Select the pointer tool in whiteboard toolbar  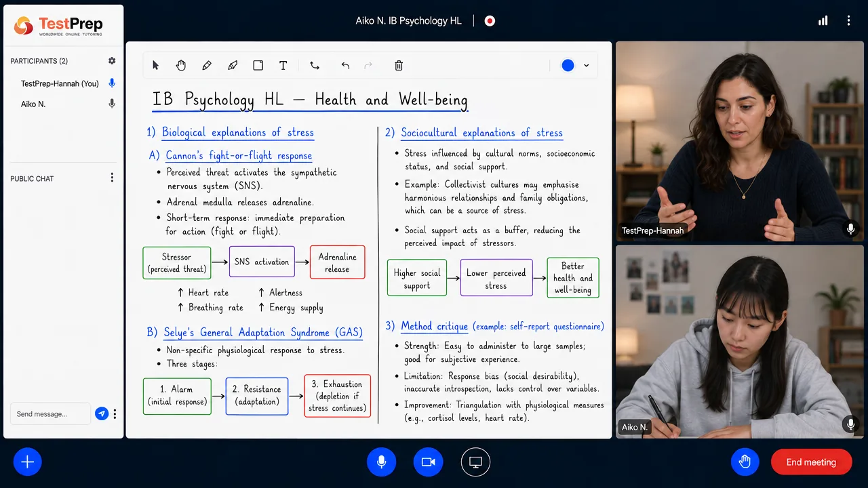coord(156,66)
